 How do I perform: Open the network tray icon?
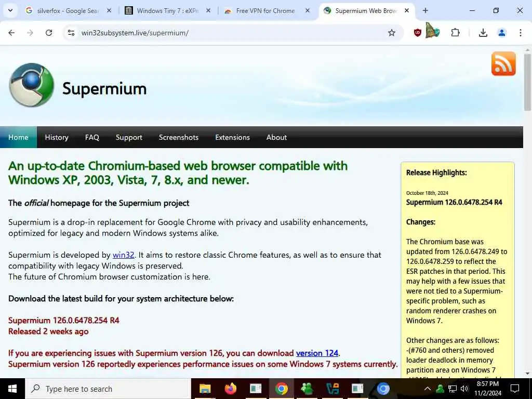coord(453,389)
